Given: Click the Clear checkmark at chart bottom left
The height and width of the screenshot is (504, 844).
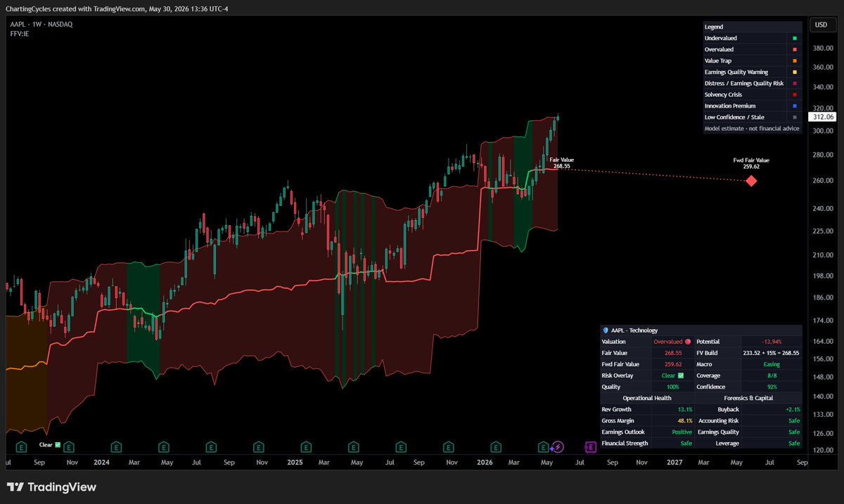Looking at the screenshot, I should (58, 445).
